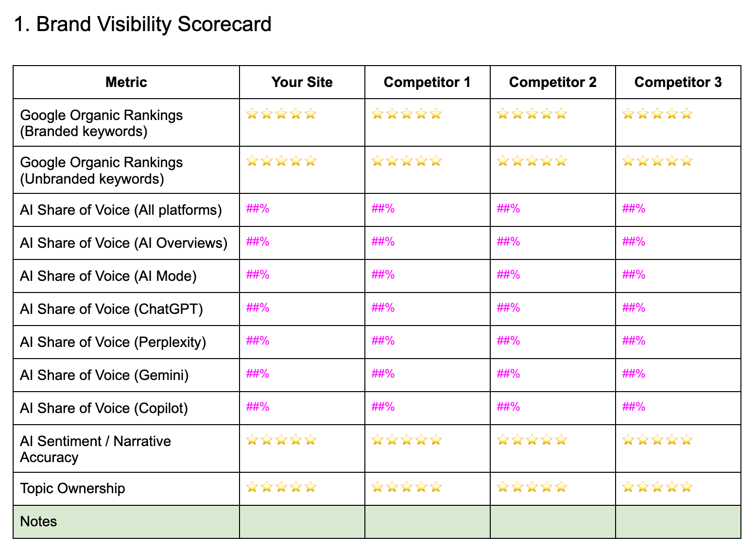756x551 pixels.
Task: Click Competitor 3 stars for Branded keywords
Action: tap(657, 114)
